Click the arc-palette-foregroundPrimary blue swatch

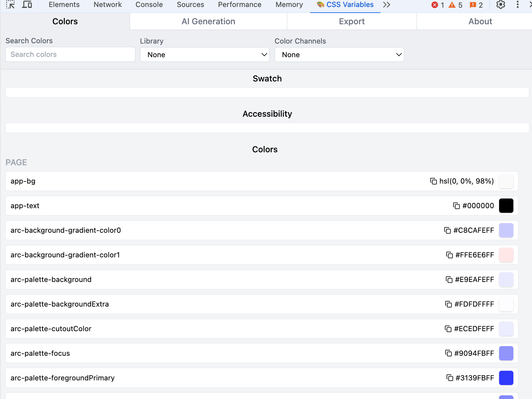(506, 378)
